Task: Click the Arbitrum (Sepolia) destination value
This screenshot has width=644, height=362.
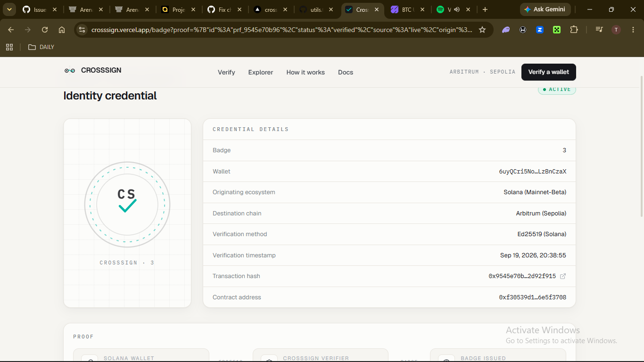Action: point(541,214)
